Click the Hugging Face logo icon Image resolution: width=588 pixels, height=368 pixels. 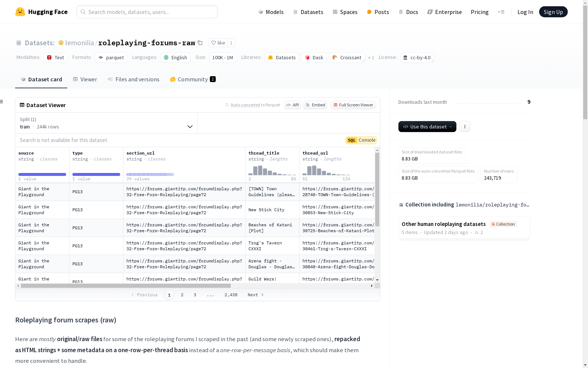(x=20, y=12)
